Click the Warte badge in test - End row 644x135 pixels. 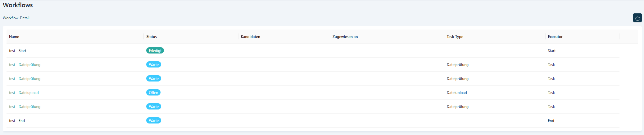pos(154,120)
